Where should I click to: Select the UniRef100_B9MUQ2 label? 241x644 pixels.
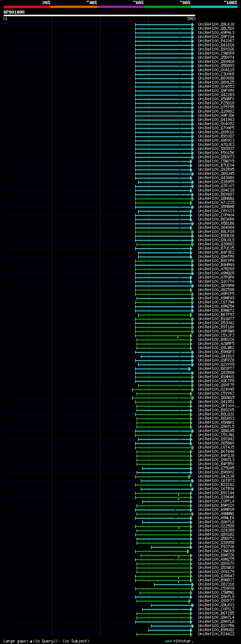pos(216,630)
